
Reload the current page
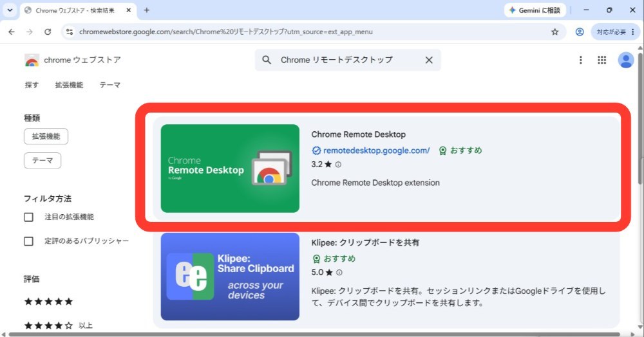(x=48, y=32)
